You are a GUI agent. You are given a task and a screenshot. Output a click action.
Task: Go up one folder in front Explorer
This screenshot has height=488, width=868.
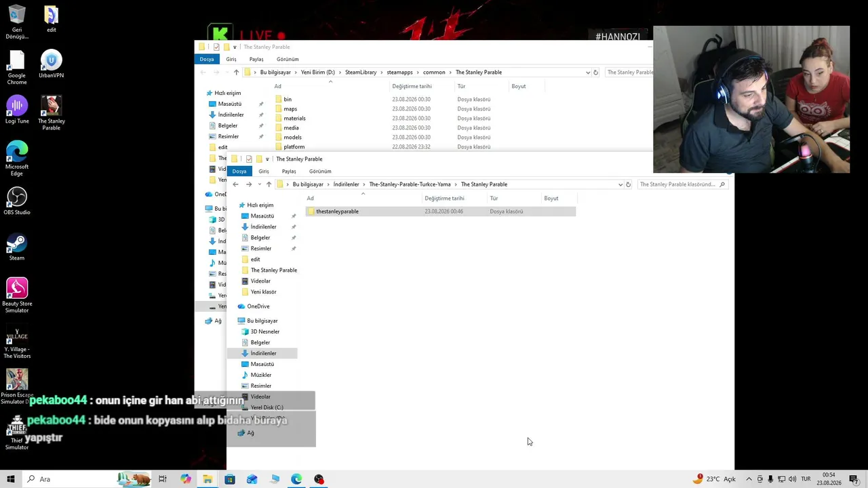point(269,184)
